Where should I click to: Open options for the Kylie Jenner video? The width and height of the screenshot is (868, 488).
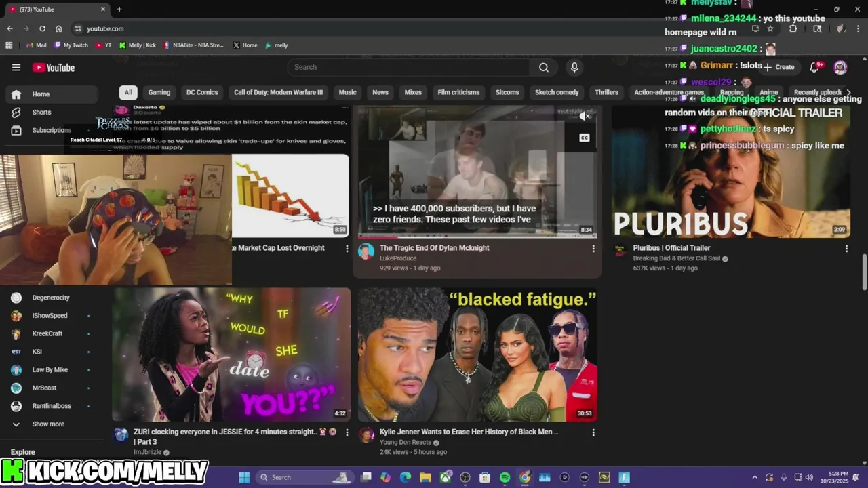[593, 432]
